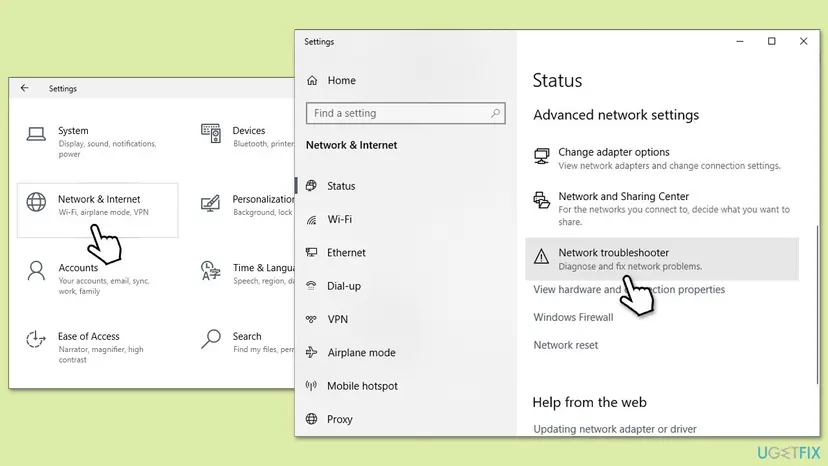Click Devices title in left window
This screenshot has width=828, height=466.
tap(249, 131)
